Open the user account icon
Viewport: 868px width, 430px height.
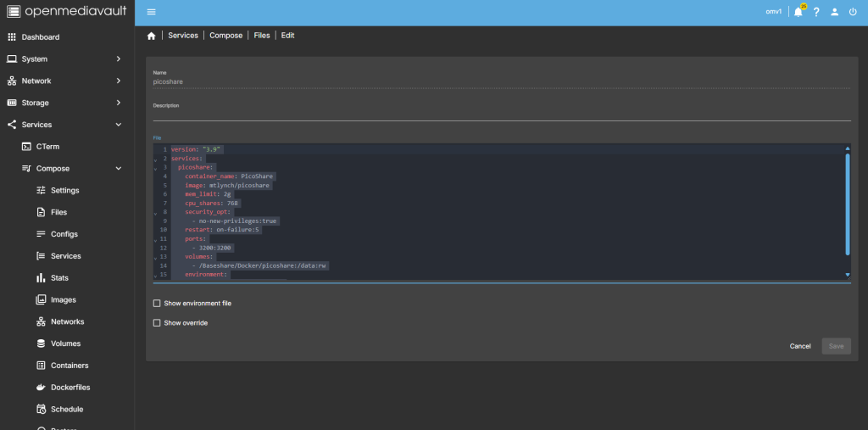tap(834, 12)
